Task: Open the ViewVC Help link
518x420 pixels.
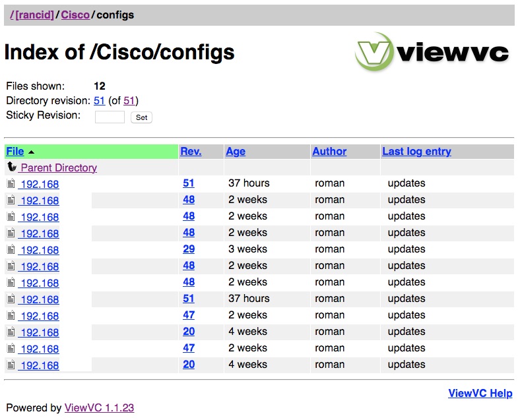Action: (x=480, y=394)
